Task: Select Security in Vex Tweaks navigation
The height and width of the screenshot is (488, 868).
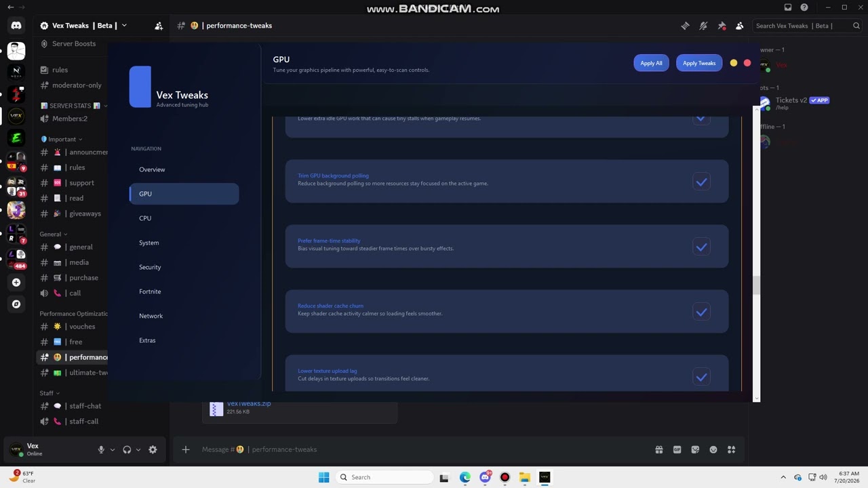Action: [184, 267]
